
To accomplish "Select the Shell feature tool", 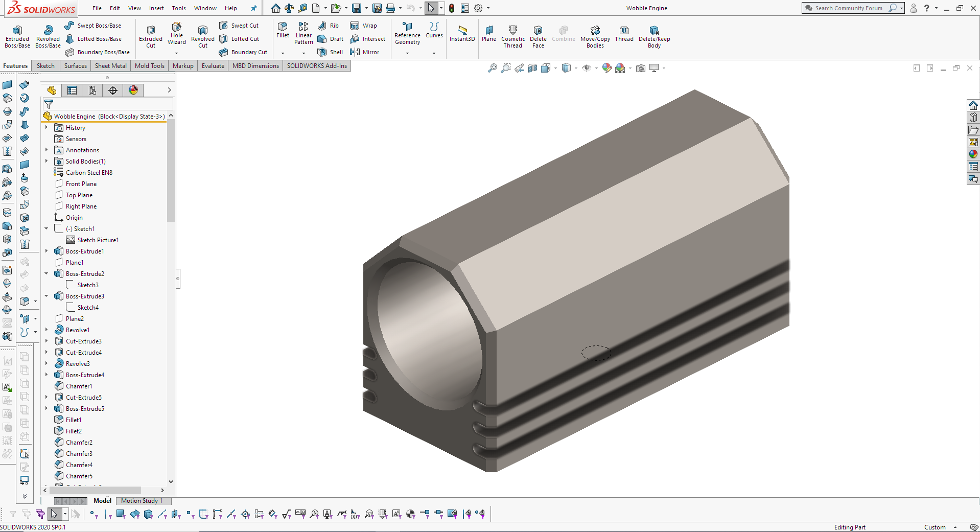I will (x=331, y=52).
